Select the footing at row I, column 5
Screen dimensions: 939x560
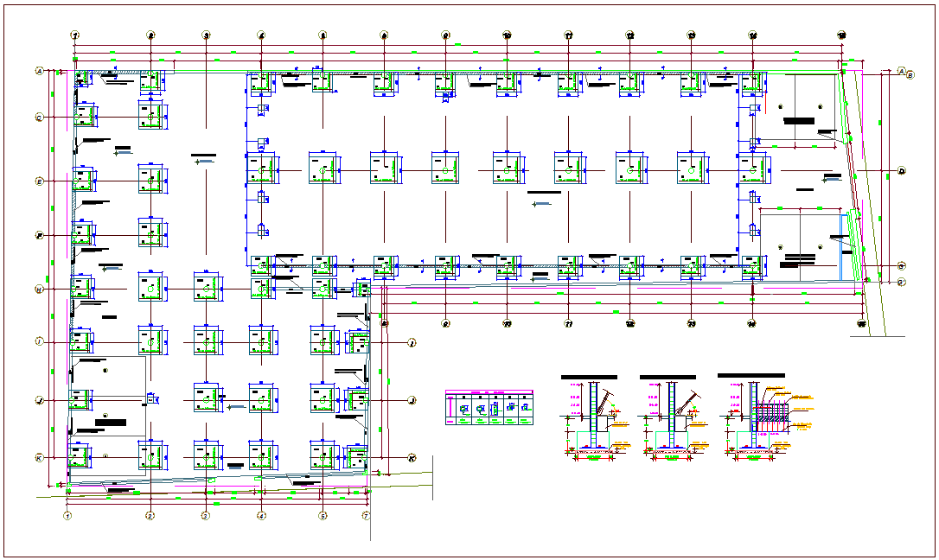click(x=323, y=342)
